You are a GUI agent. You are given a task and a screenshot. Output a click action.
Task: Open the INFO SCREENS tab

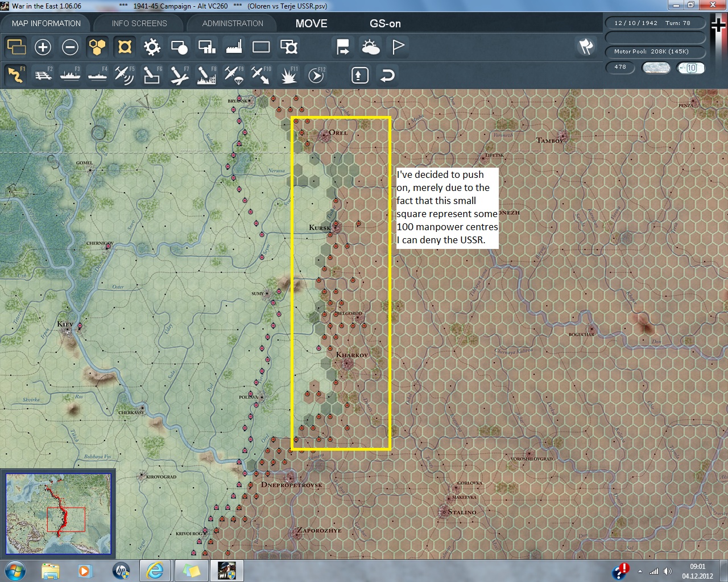(139, 23)
